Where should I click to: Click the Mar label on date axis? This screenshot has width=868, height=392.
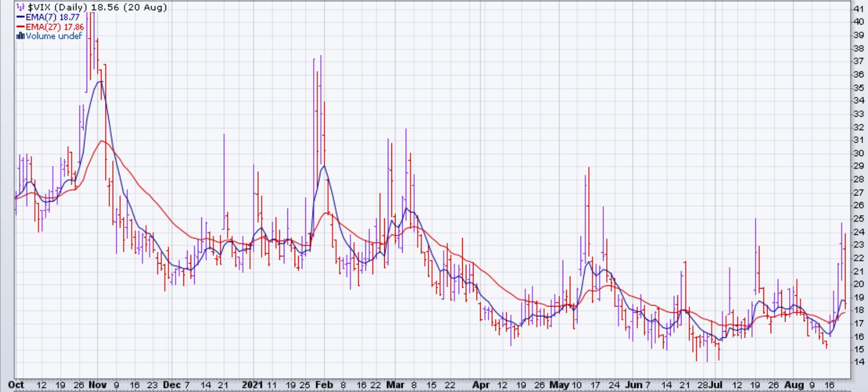pos(395,385)
